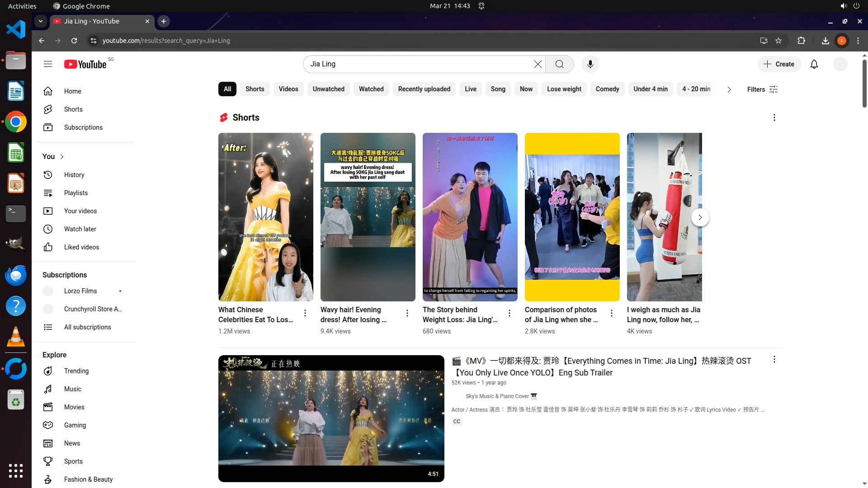Open Watch later in sidebar
This screenshot has height=488, width=868.
click(x=80, y=229)
